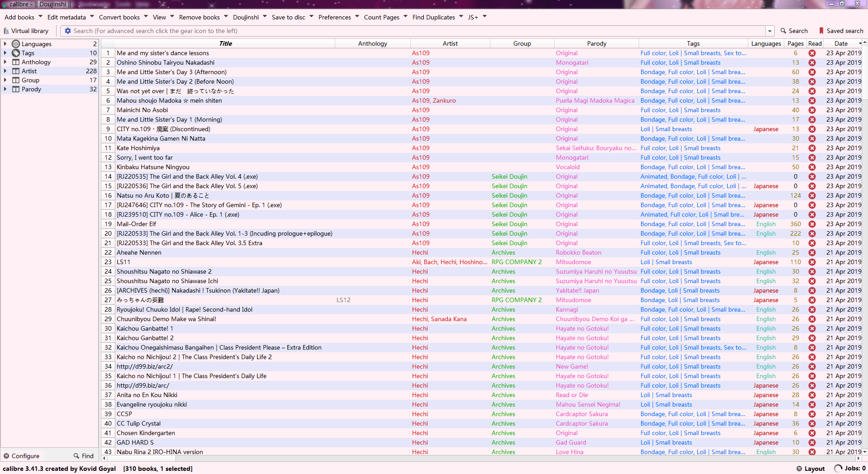Open the Add books dropdown arrow
868x474 pixels.
click(40, 17)
